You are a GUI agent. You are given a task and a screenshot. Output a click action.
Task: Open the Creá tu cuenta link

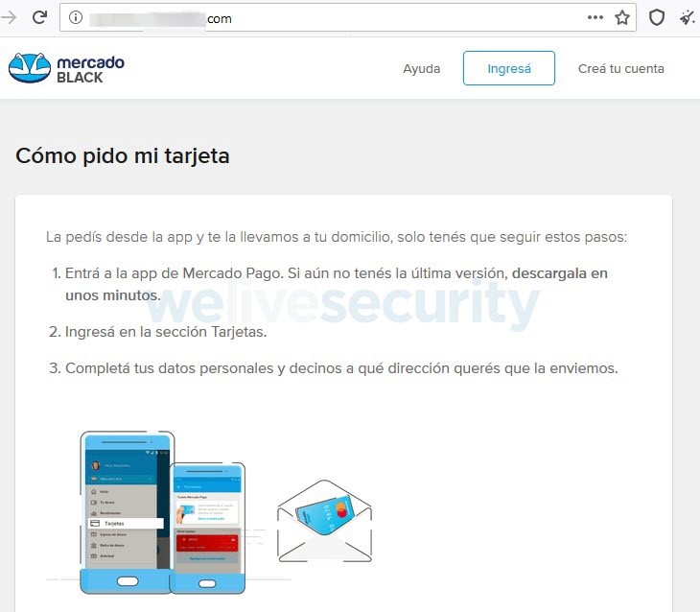click(621, 68)
